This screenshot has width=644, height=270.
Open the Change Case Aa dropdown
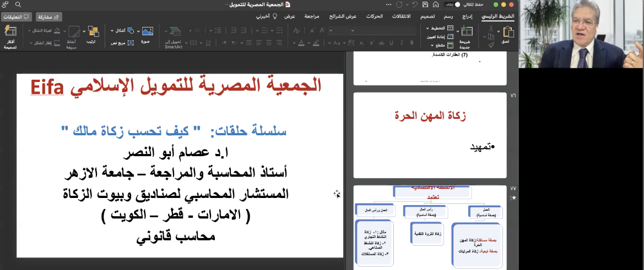point(334,42)
